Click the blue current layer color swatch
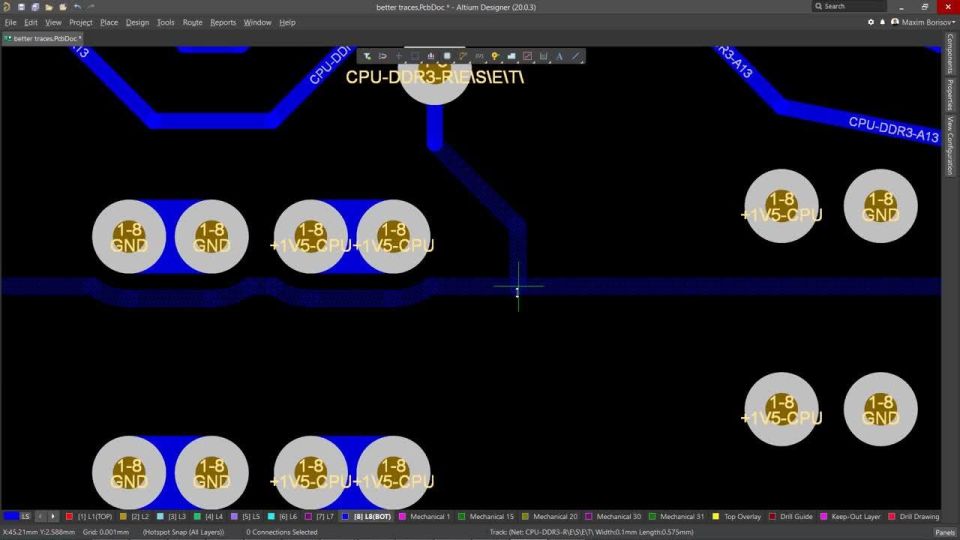960x540 pixels. click(11, 517)
